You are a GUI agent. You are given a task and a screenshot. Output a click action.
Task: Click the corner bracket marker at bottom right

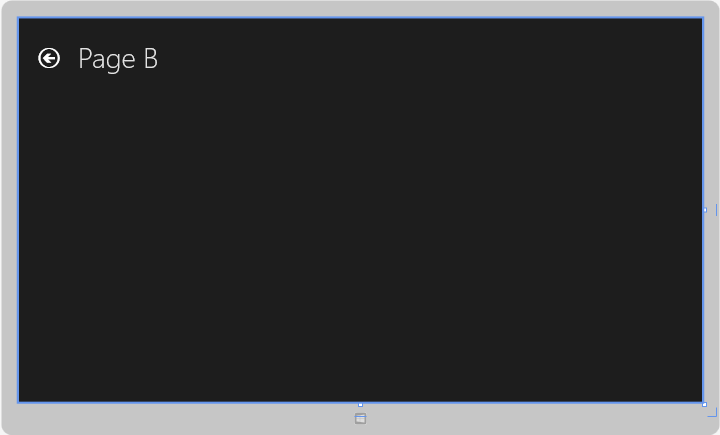tap(713, 412)
